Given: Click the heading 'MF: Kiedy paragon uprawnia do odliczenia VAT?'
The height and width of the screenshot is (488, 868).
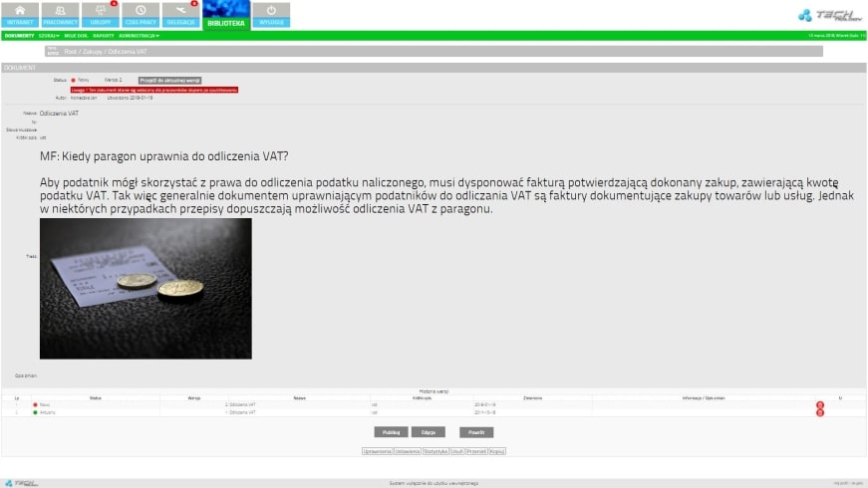Looking at the screenshot, I should tap(163, 156).
